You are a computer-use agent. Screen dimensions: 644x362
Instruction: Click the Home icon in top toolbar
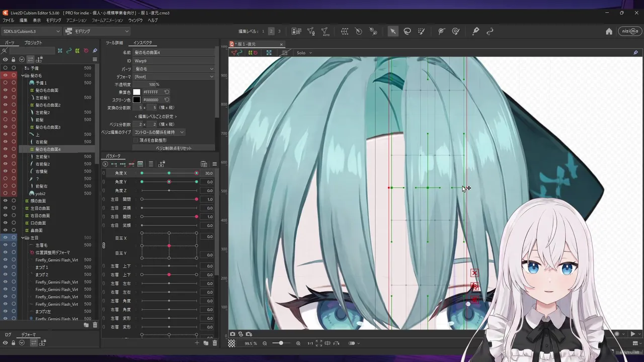point(609,31)
